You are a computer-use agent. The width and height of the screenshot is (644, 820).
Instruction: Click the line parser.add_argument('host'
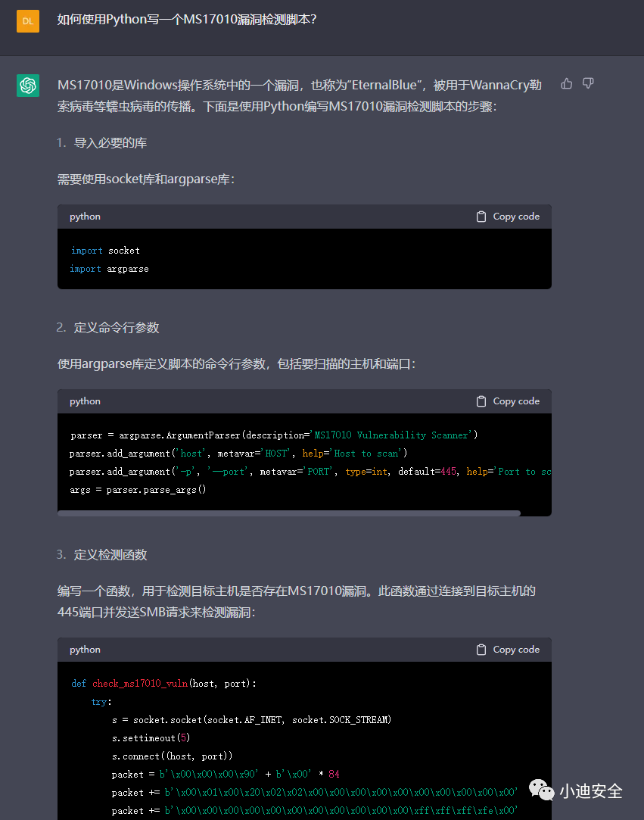(x=238, y=454)
